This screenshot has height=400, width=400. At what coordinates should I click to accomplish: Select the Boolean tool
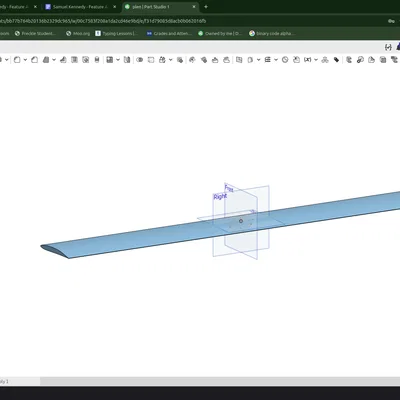(140, 60)
